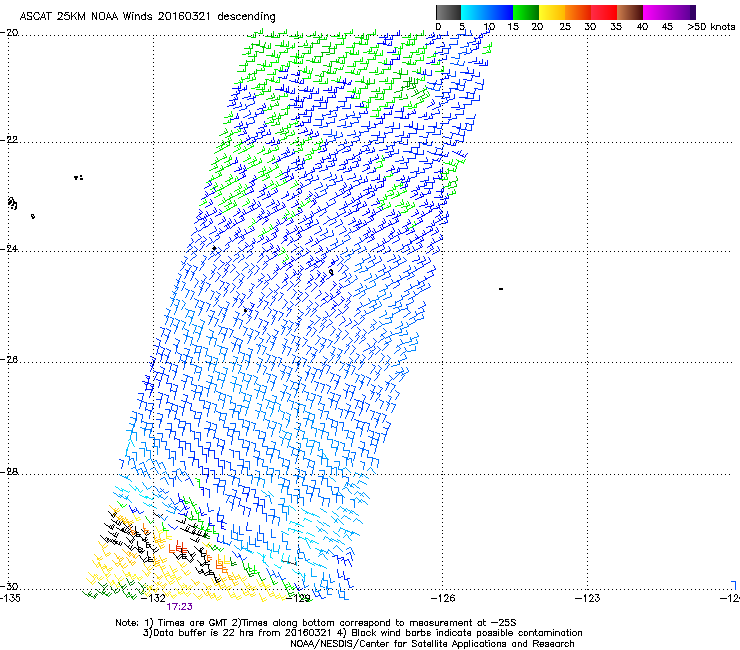Click the 'Data buffer is 22 hrs' note
The width and height of the screenshot is (740, 650).
coord(201,633)
